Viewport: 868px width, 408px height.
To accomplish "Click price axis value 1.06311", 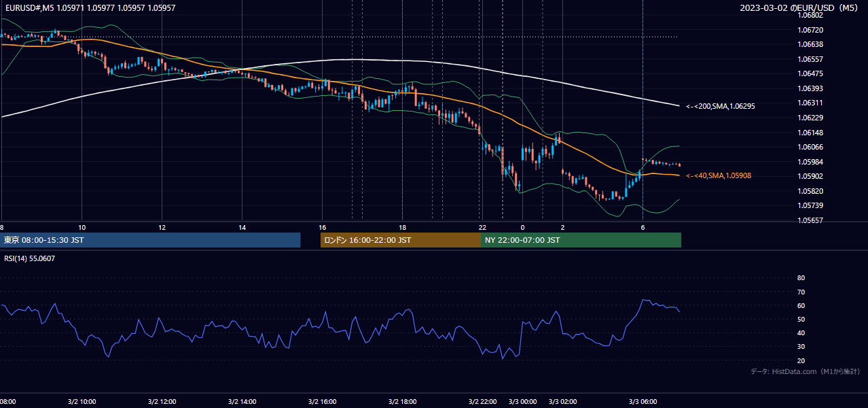I will point(810,103).
